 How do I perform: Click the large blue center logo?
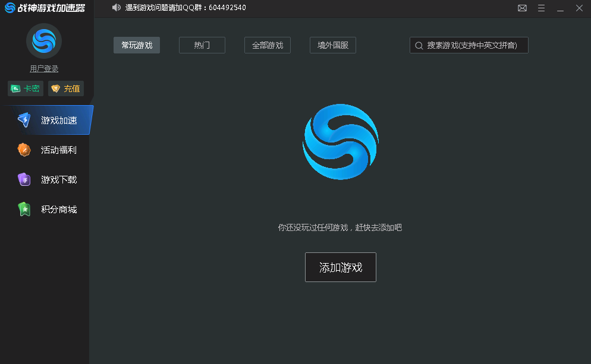pos(341,142)
